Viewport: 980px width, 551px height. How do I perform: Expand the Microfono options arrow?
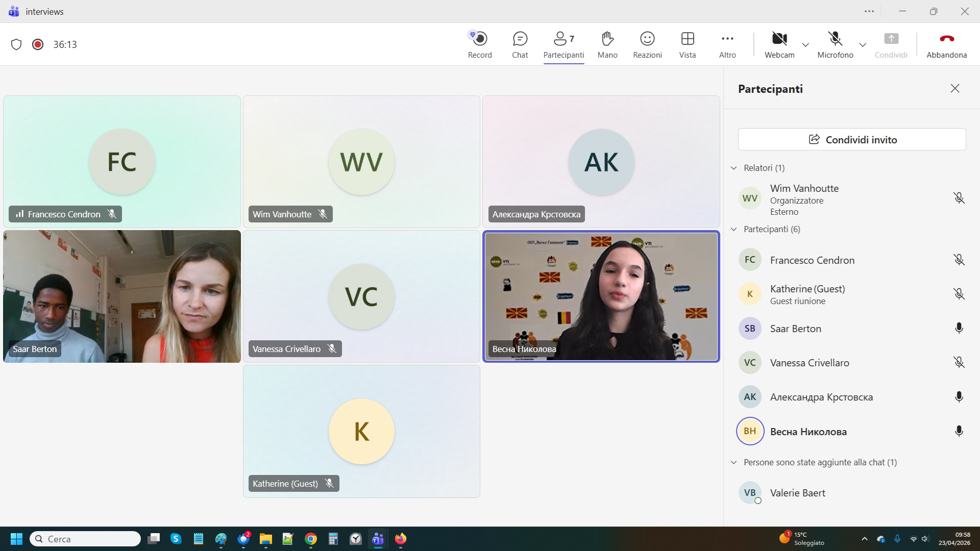coord(863,45)
